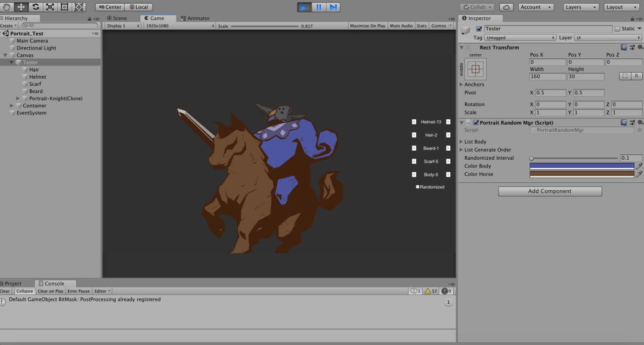
Task: Pick Color Body with eyedropper icon
Action: (639, 166)
